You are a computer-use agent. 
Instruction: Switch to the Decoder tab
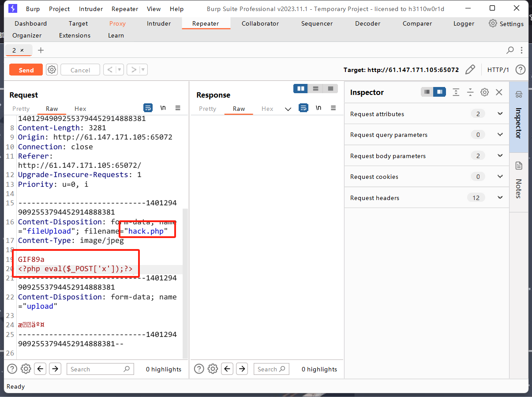(368, 23)
